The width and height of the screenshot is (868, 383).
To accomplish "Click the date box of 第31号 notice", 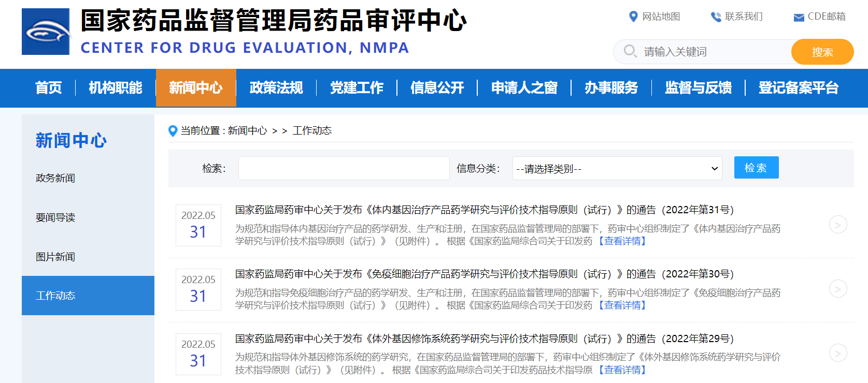I will 198,225.
